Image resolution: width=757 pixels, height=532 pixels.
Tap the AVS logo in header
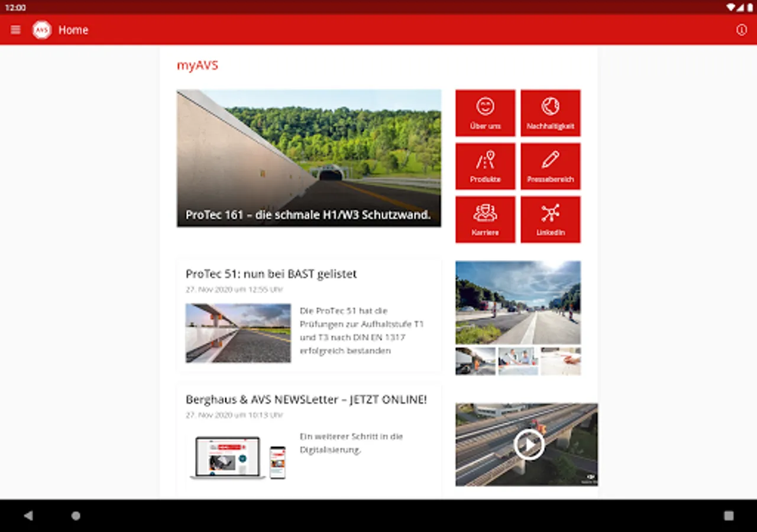click(41, 30)
